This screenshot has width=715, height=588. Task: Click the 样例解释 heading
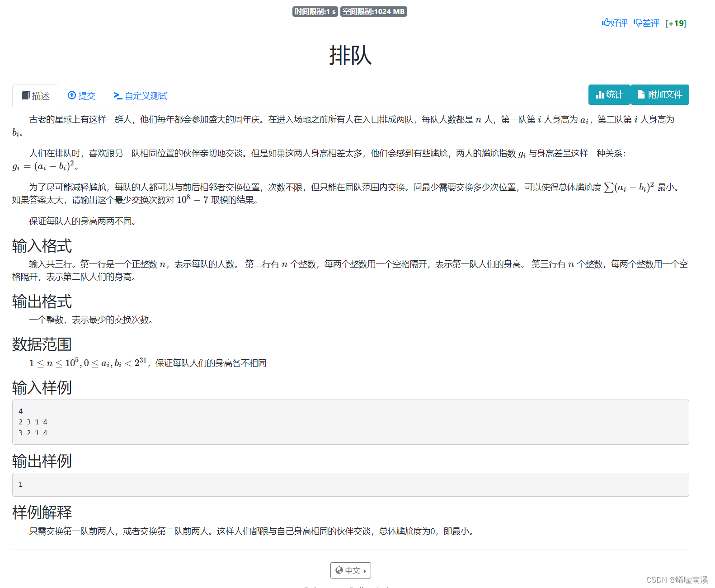tap(42, 513)
